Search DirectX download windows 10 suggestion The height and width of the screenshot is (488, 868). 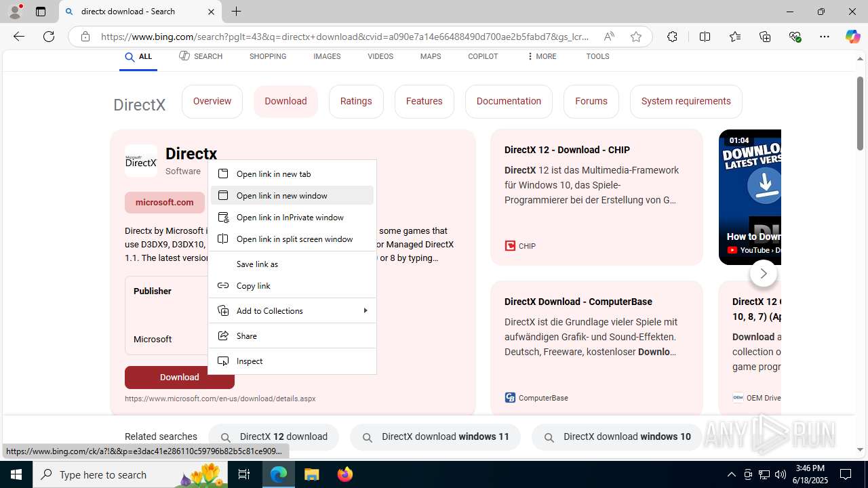click(x=617, y=437)
